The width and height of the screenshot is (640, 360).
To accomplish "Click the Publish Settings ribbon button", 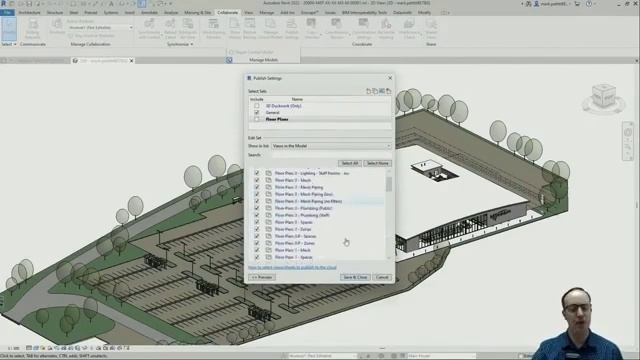I will [x=291, y=29].
